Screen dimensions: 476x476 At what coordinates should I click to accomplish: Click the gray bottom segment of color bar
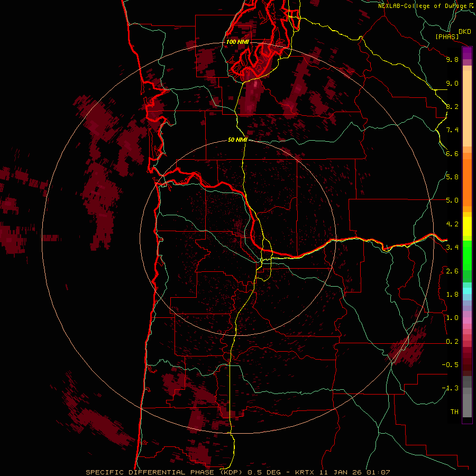pos(467,404)
